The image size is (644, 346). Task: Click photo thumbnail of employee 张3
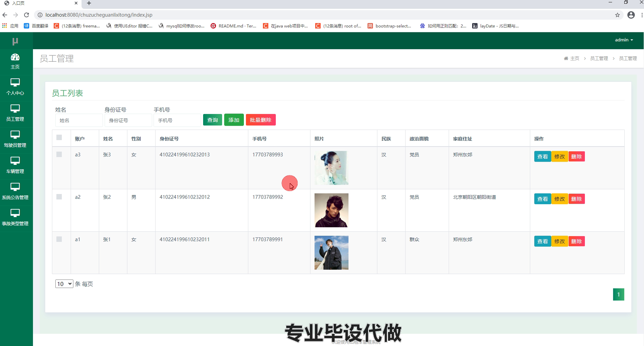pos(332,168)
